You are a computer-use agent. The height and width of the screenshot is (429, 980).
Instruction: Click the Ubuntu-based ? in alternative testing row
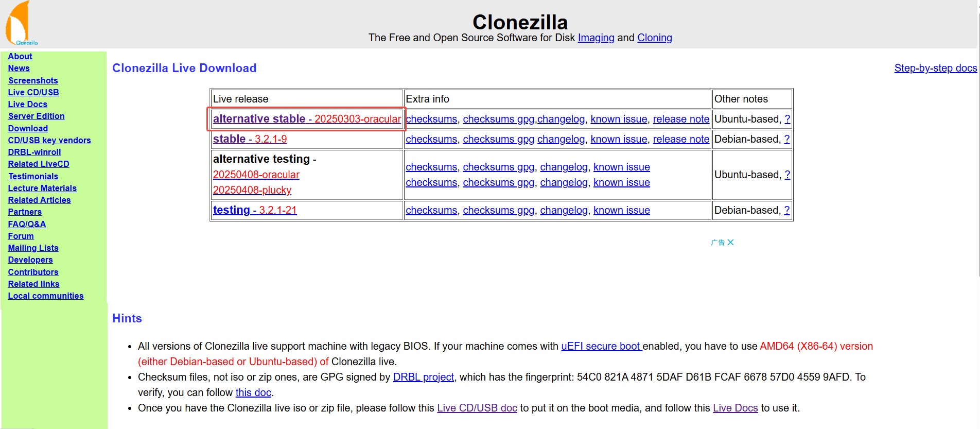[x=787, y=175]
